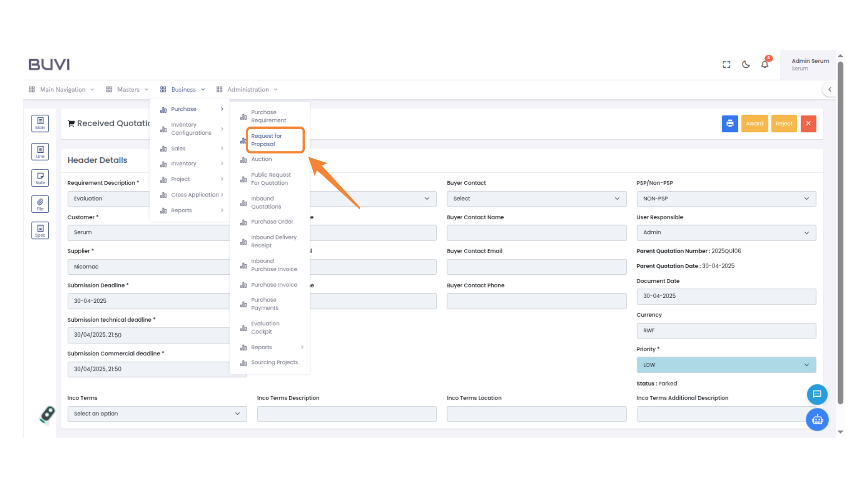Expand the Priority dropdown showing LOW
The image size is (868, 488).
(726, 365)
